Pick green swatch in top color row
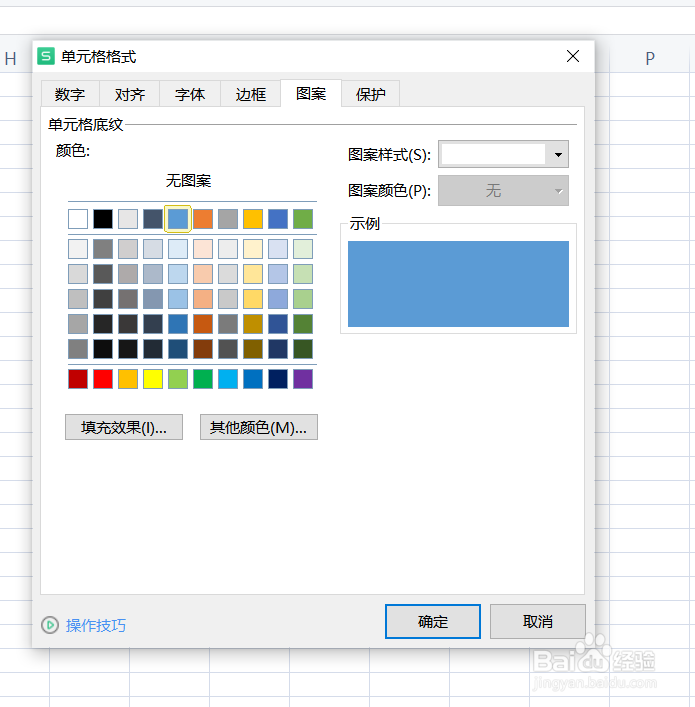This screenshot has width=695, height=707. [x=303, y=219]
